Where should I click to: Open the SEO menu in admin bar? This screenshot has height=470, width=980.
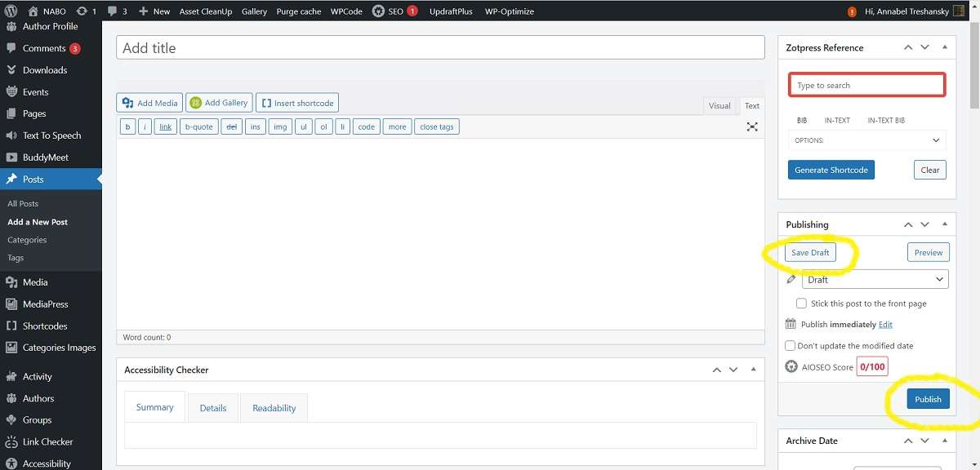[395, 11]
